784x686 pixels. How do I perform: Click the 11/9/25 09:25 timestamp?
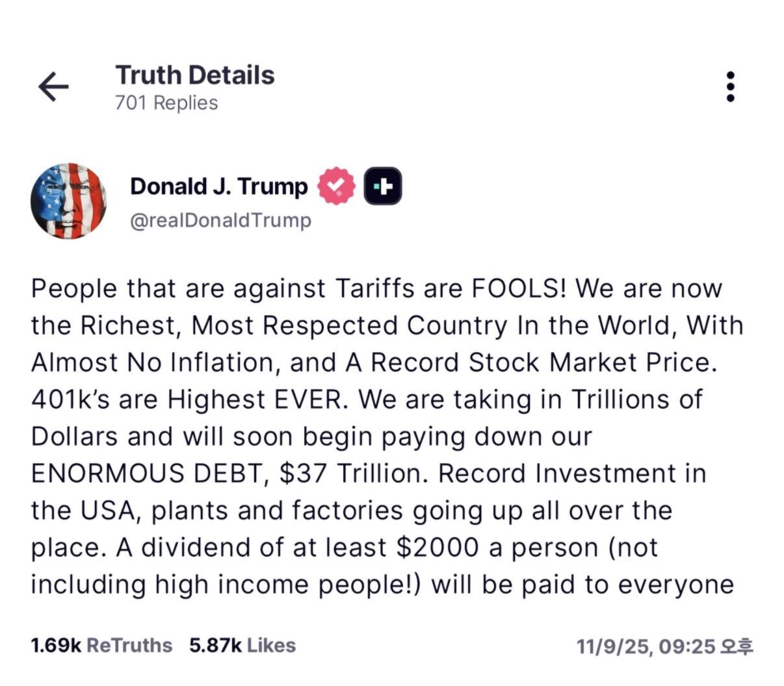[664, 646]
